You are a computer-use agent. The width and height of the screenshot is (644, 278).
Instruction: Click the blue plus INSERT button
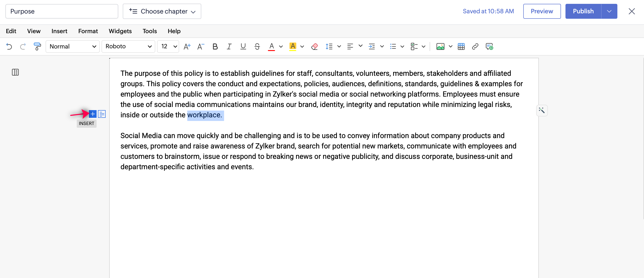pyautogui.click(x=93, y=114)
